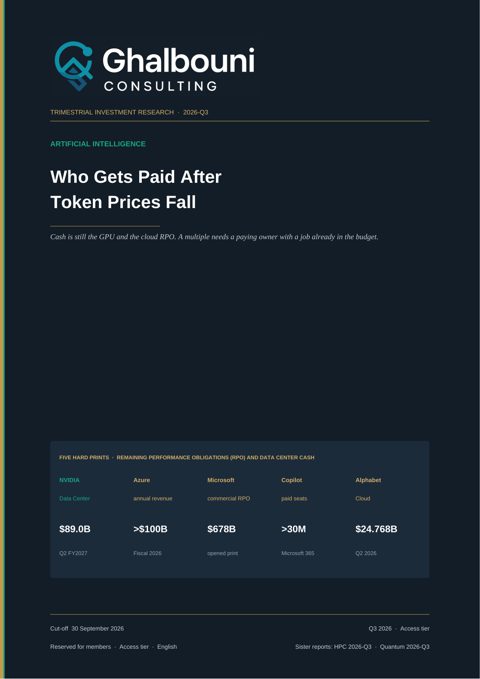Click the Ghalbouni company name text
The width and height of the screenshot is (480, 679).
coord(178,61)
